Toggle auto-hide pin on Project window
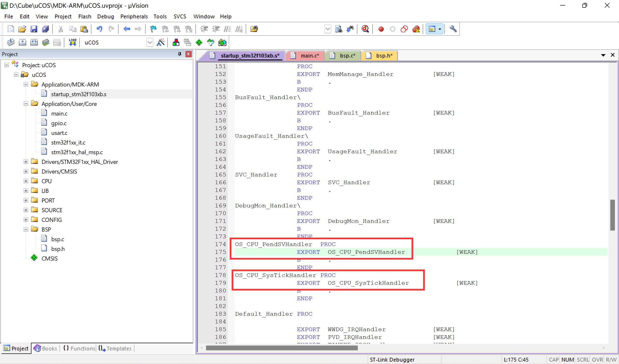Screen dimensions: 619x364 coord(179,54)
